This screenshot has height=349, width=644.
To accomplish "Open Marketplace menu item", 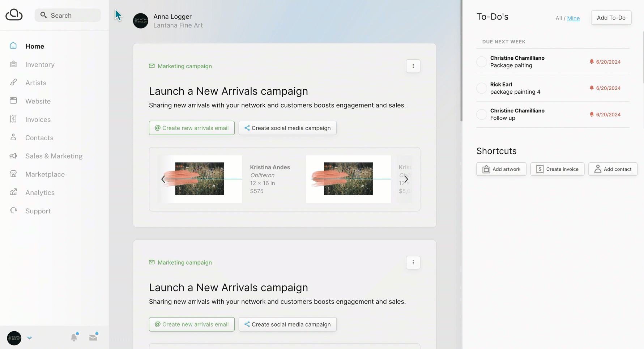I will click(45, 174).
